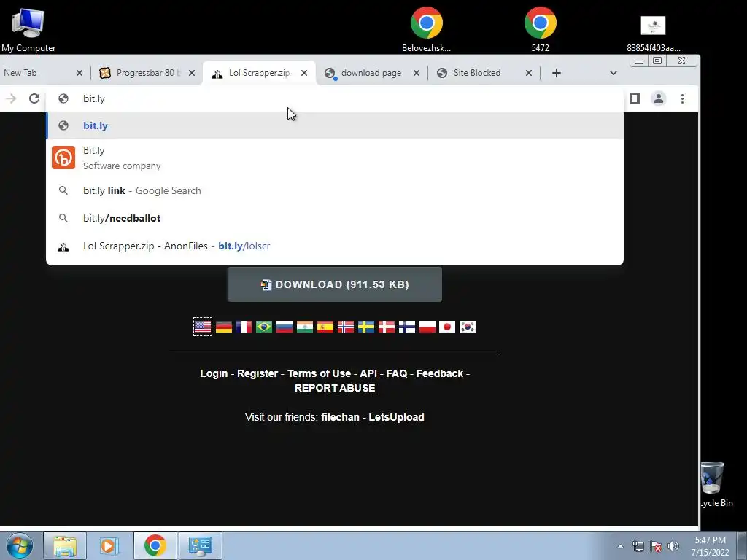Close the Site Blocked tab
Viewport: 747px width, 560px height.
(x=528, y=73)
